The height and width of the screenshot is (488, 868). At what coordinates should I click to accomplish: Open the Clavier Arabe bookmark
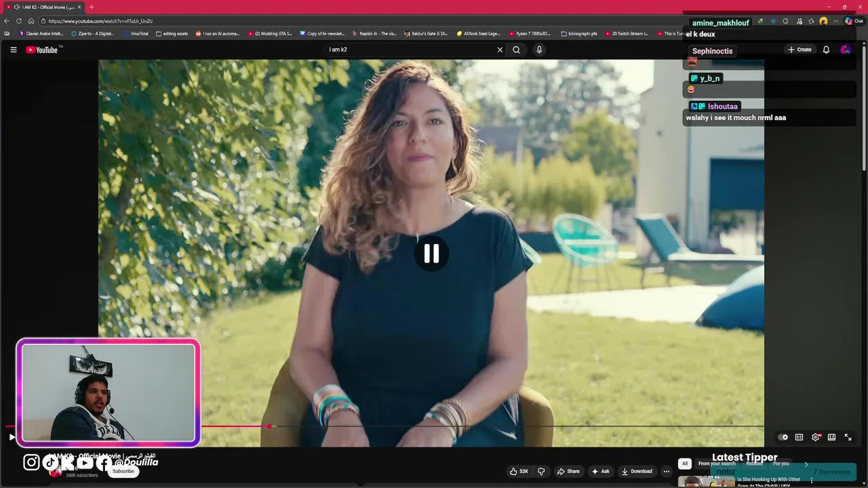point(41,33)
